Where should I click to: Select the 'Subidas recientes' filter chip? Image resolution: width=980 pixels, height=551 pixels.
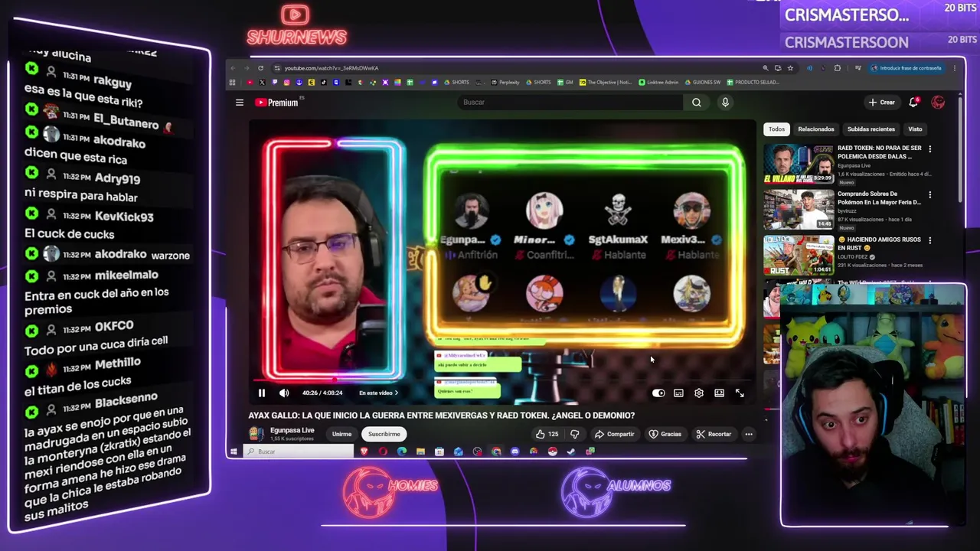click(x=871, y=129)
